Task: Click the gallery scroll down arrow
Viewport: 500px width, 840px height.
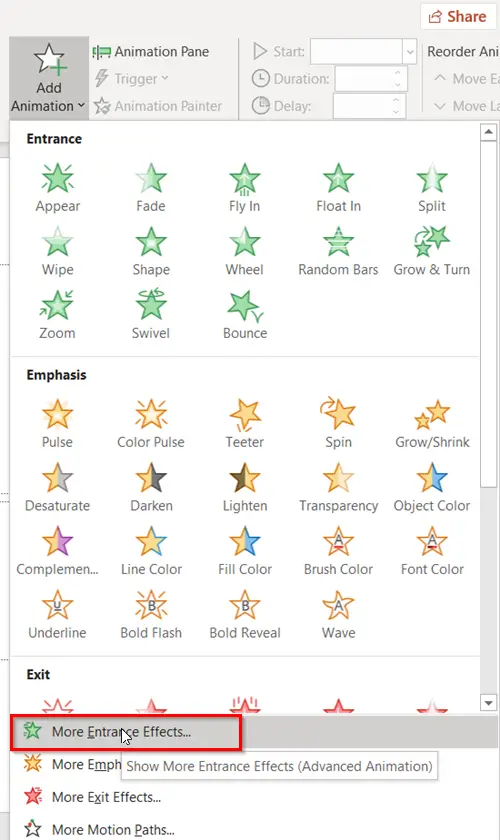Action: (x=488, y=702)
